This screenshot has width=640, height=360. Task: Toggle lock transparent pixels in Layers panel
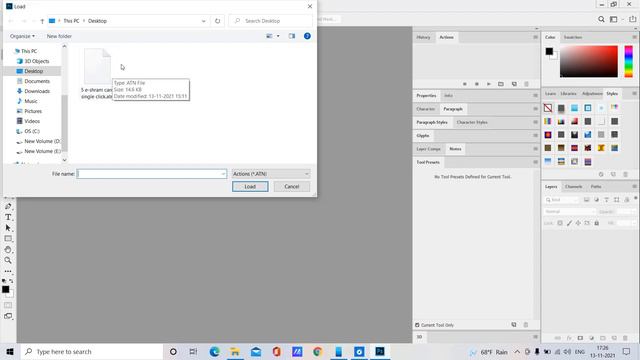(x=560, y=223)
